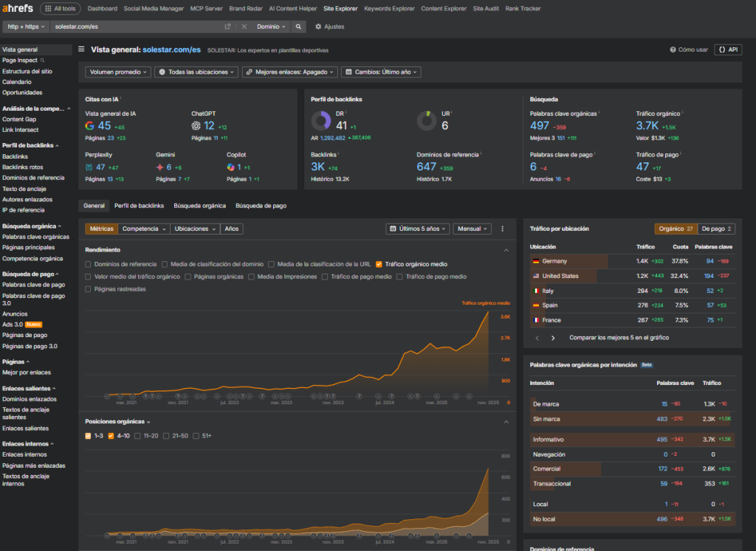Image resolution: width=756 pixels, height=551 pixels.
Task: Uncheck Tráfico orgánico medio checkbox
Action: 379,264
